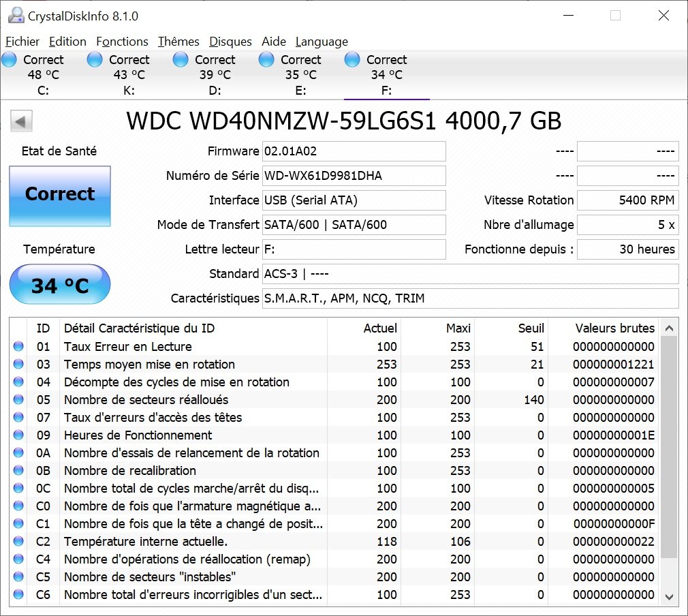The image size is (688, 616).
Task: Click the Seuil column header
Action: tap(511, 328)
